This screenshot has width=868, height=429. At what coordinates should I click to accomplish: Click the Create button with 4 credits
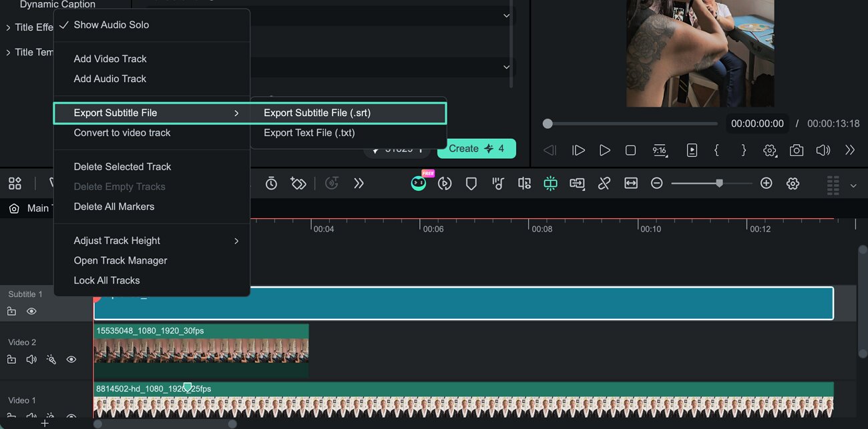(477, 149)
